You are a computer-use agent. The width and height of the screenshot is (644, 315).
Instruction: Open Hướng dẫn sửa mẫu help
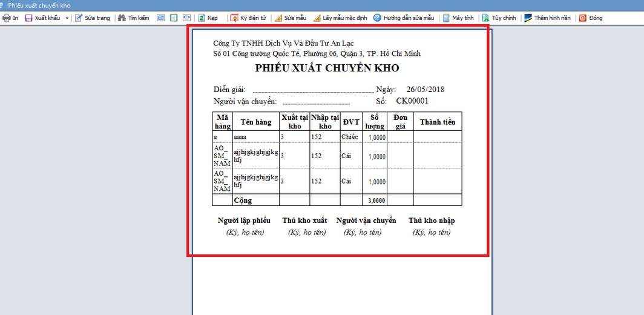coord(404,18)
